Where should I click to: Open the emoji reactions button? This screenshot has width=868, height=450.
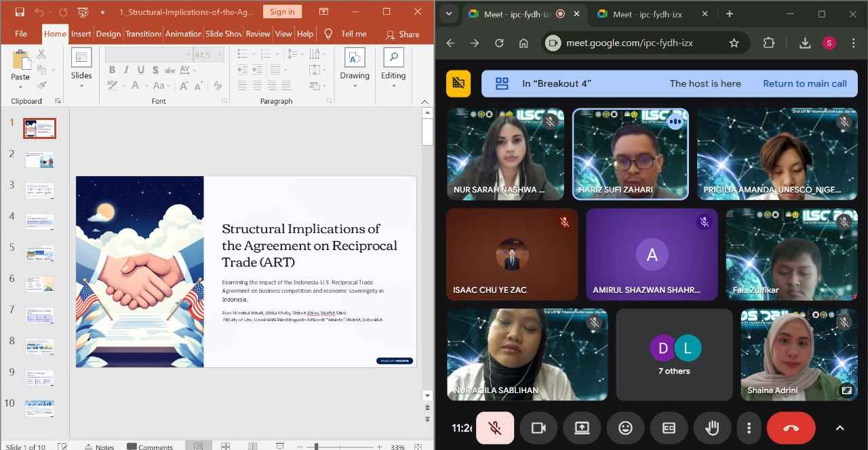coord(625,428)
